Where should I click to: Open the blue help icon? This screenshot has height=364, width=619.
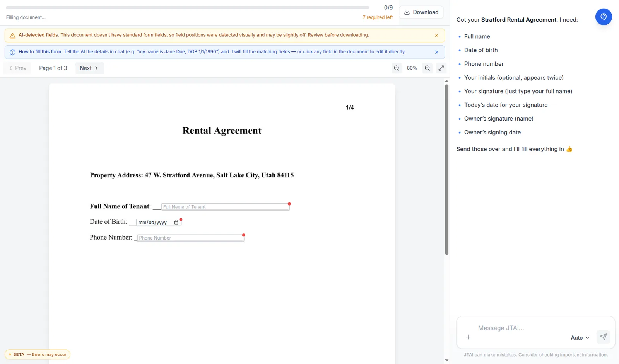603,17
